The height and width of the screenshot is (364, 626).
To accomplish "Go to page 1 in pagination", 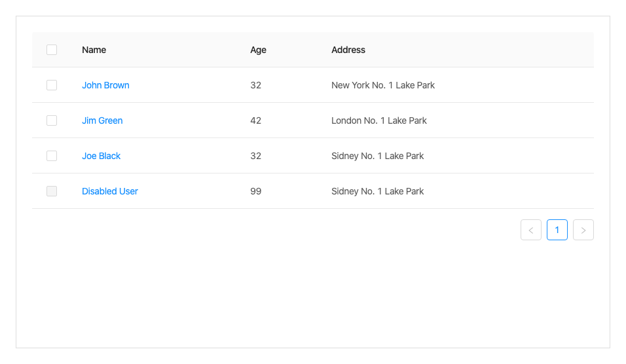I will [557, 230].
